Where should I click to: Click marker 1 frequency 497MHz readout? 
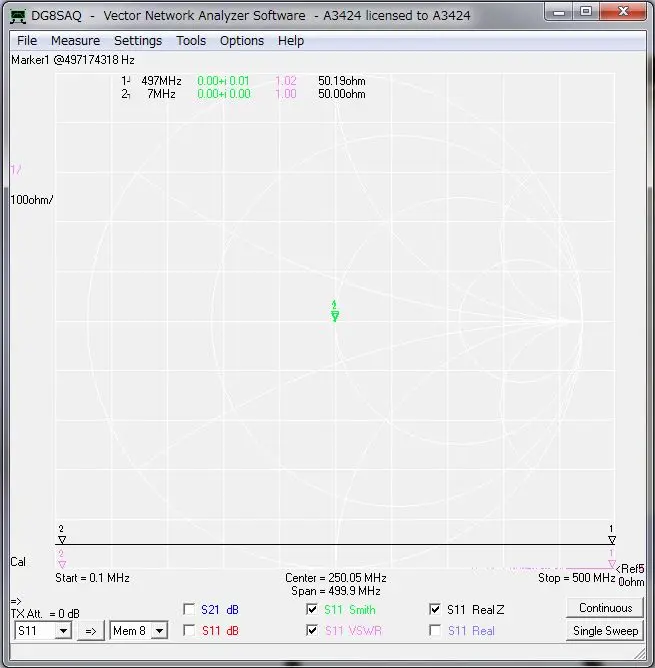pyautogui.click(x=162, y=81)
